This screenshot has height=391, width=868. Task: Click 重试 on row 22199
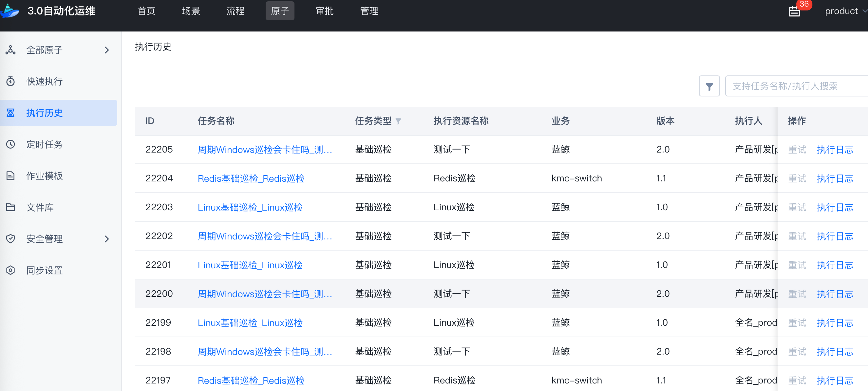pos(797,323)
